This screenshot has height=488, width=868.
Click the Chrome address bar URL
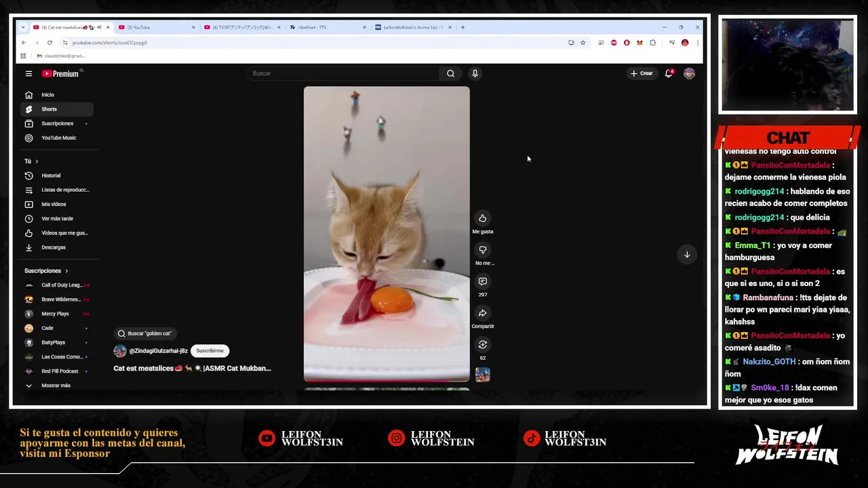[109, 43]
